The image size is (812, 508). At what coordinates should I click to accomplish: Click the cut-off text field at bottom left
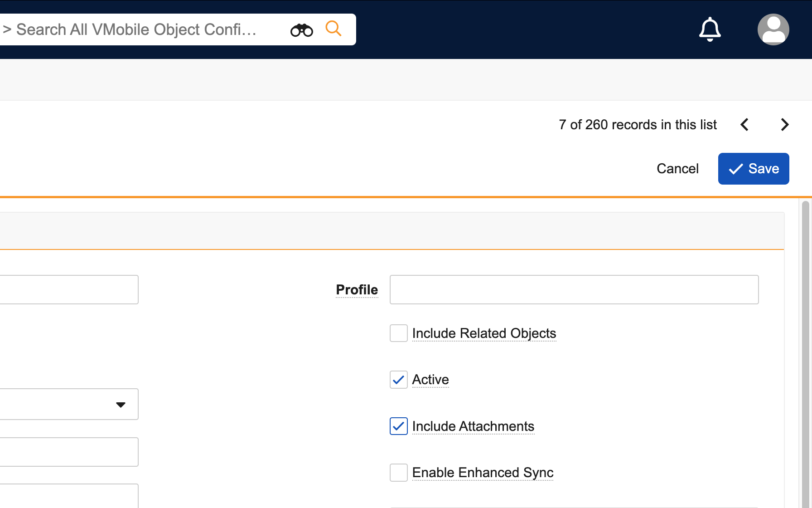click(68, 496)
